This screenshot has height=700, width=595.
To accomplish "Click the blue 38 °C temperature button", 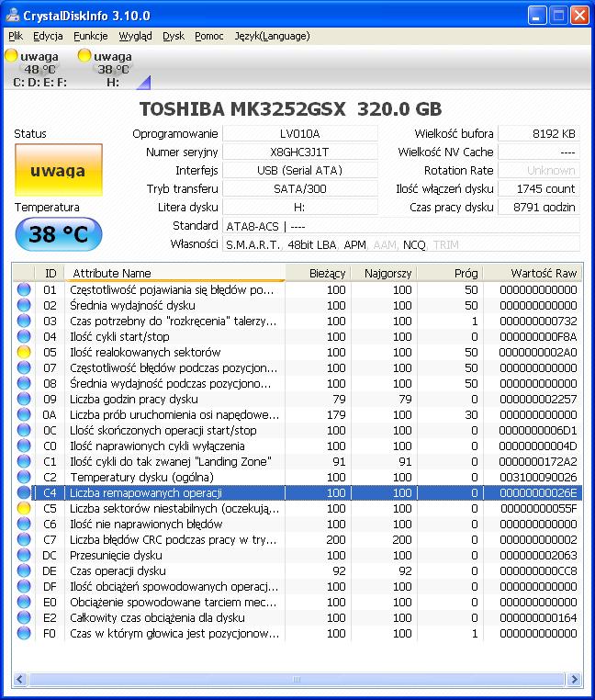I will click(x=59, y=234).
